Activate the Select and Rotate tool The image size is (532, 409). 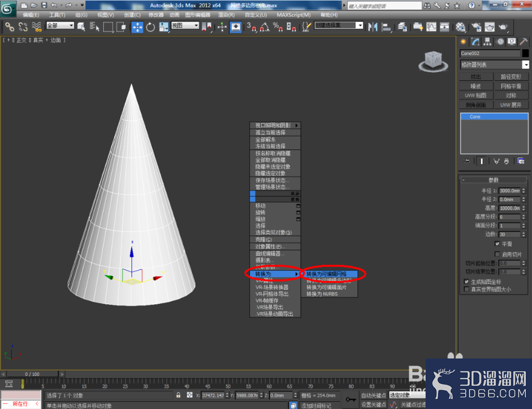151,27
